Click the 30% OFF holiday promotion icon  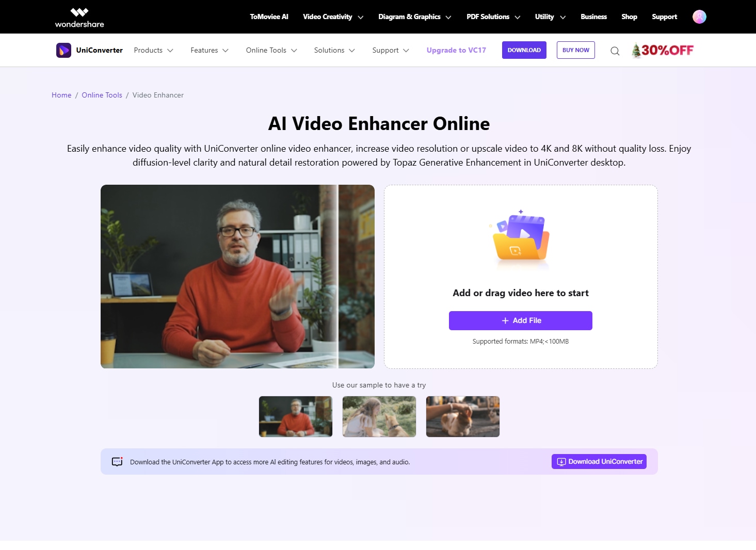pyautogui.click(x=664, y=50)
